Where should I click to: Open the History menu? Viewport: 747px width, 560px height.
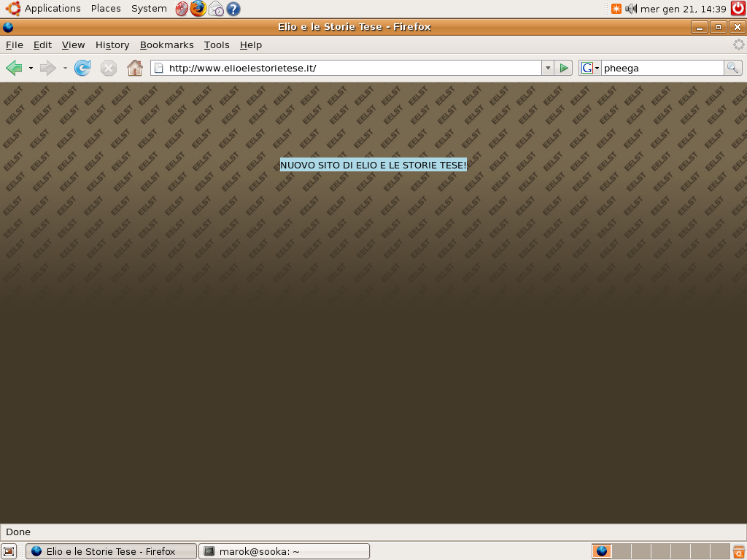pos(112,44)
